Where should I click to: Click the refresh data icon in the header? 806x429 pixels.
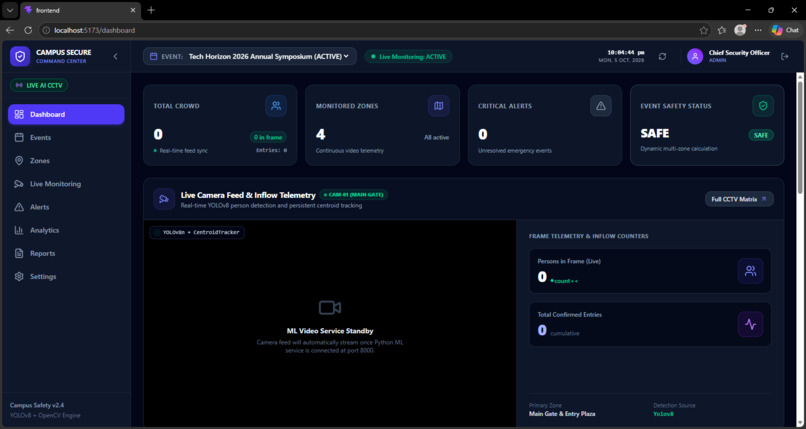click(663, 57)
